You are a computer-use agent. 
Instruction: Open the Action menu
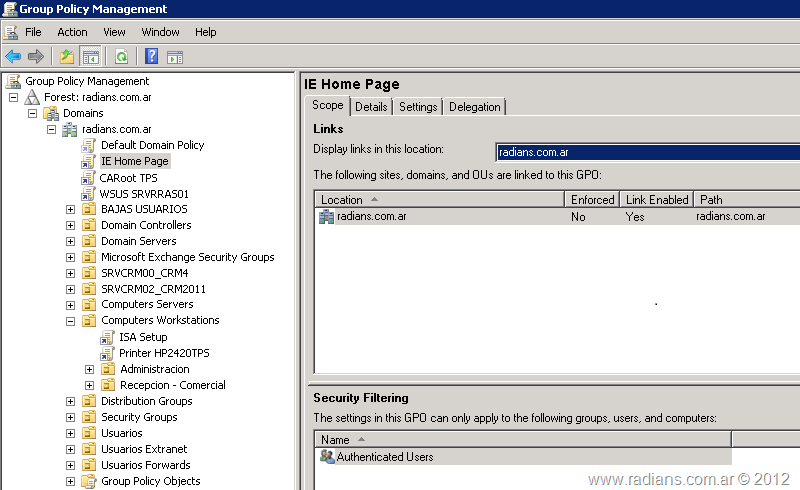72,32
